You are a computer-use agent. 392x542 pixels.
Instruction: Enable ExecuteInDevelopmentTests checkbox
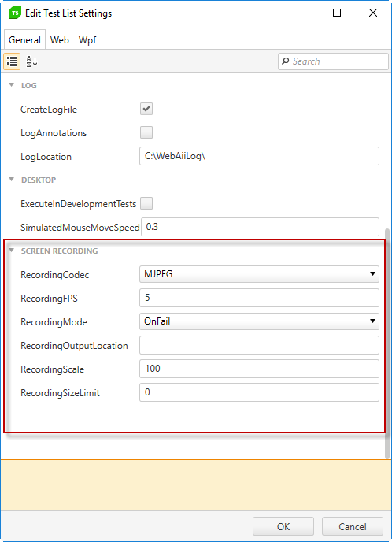pyautogui.click(x=146, y=203)
